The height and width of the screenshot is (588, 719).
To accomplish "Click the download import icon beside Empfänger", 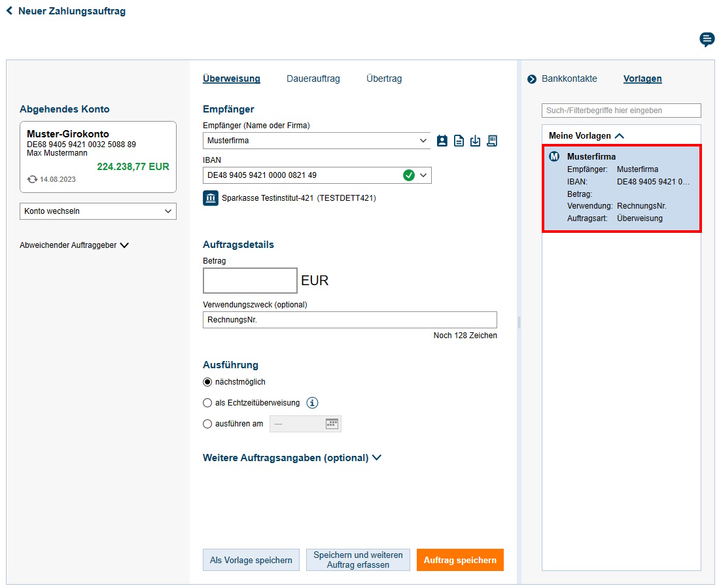I will (475, 141).
